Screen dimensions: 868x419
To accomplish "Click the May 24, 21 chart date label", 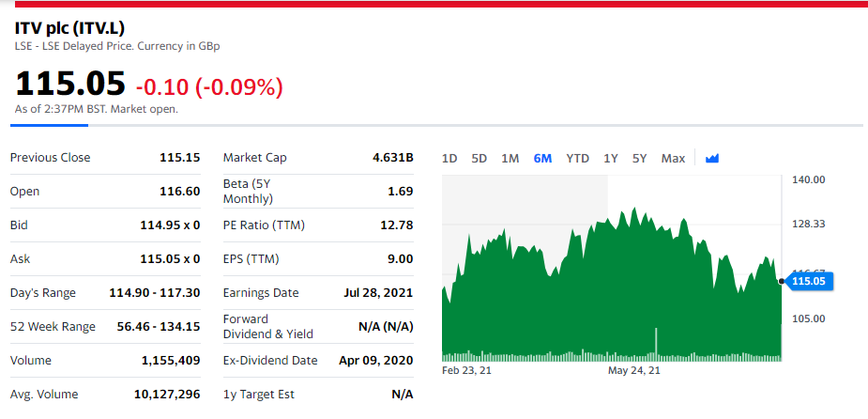I will tap(633, 370).
